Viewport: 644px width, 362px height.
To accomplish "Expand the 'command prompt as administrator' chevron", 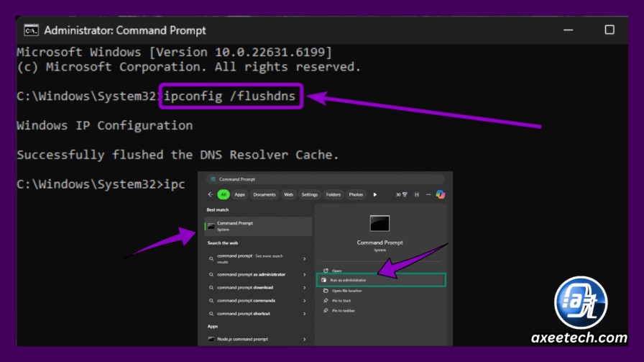I will 304,274.
